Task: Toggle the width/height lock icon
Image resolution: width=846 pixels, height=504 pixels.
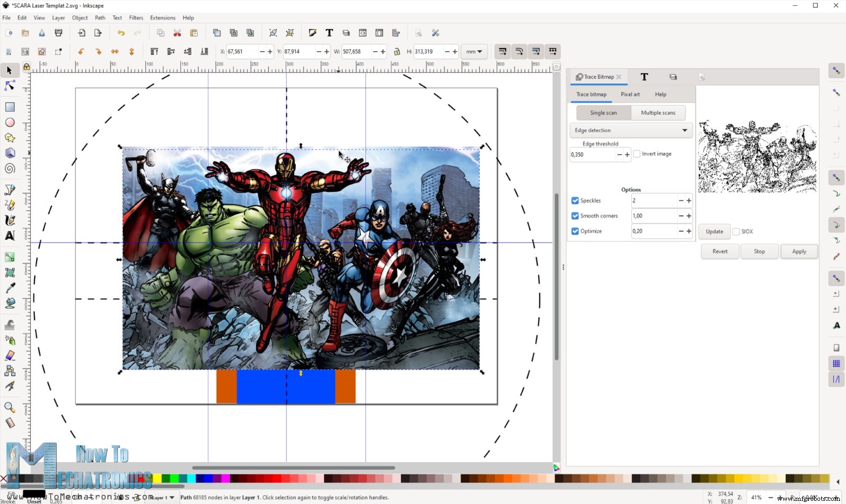Action: point(397,52)
